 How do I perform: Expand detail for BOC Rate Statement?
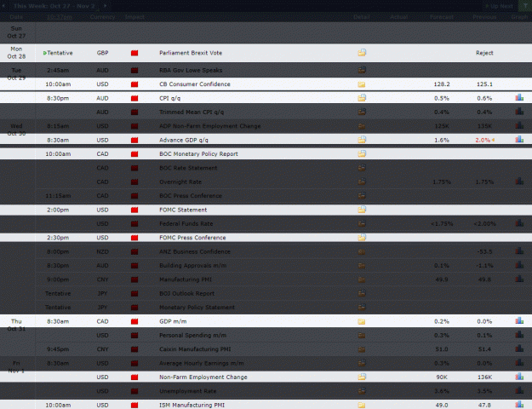click(362, 168)
